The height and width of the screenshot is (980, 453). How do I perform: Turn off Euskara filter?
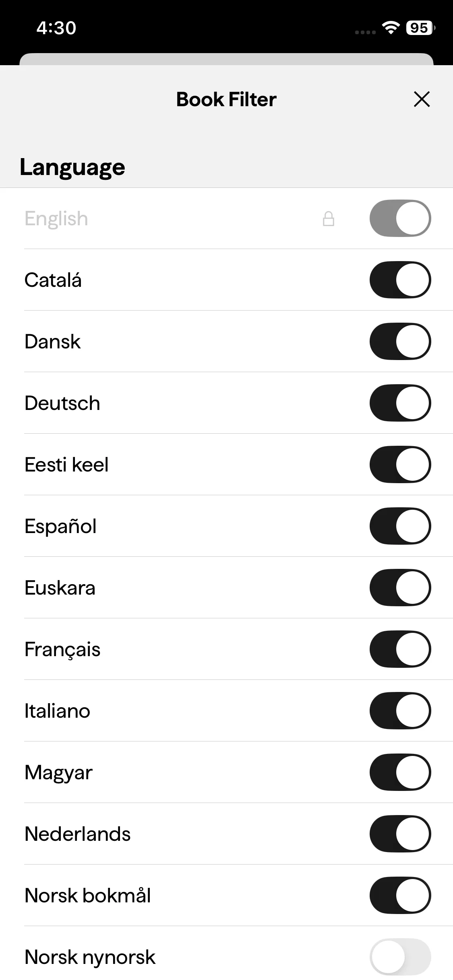pos(400,588)
